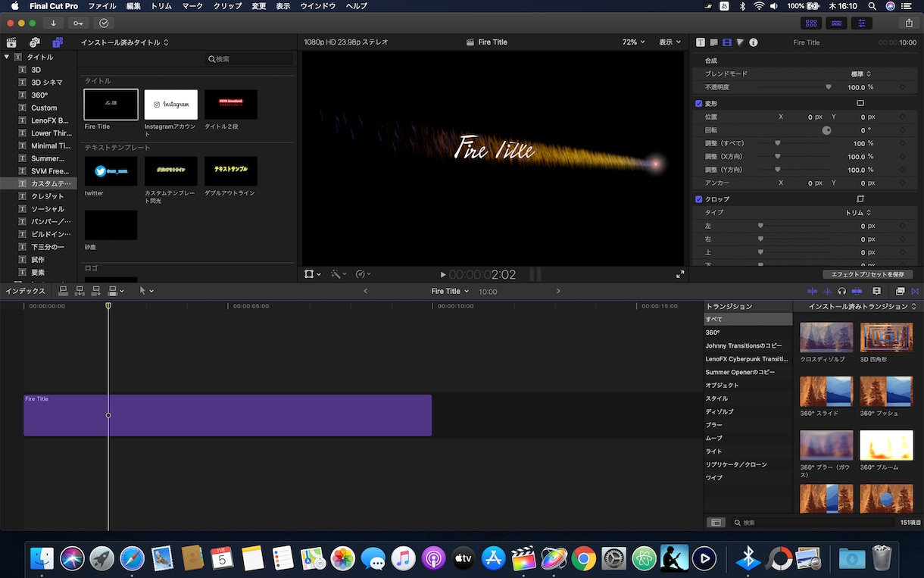
Task: Open the enhancement magic wand dropdown
Action: [338, 274]
